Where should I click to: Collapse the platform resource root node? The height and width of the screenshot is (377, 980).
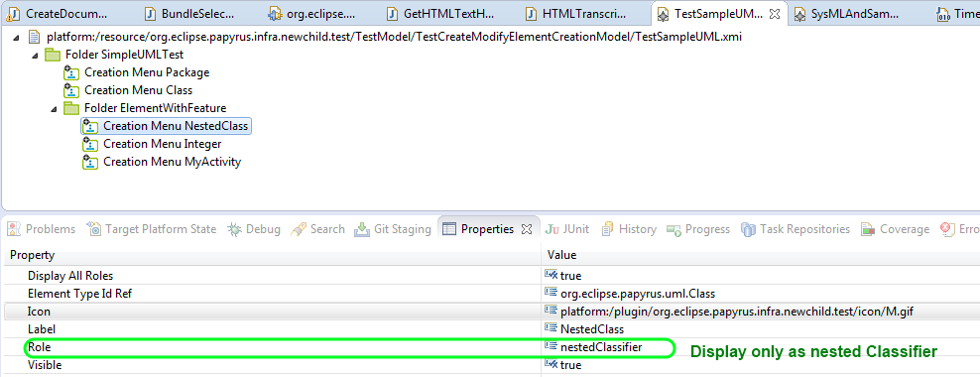click(16, 38)
